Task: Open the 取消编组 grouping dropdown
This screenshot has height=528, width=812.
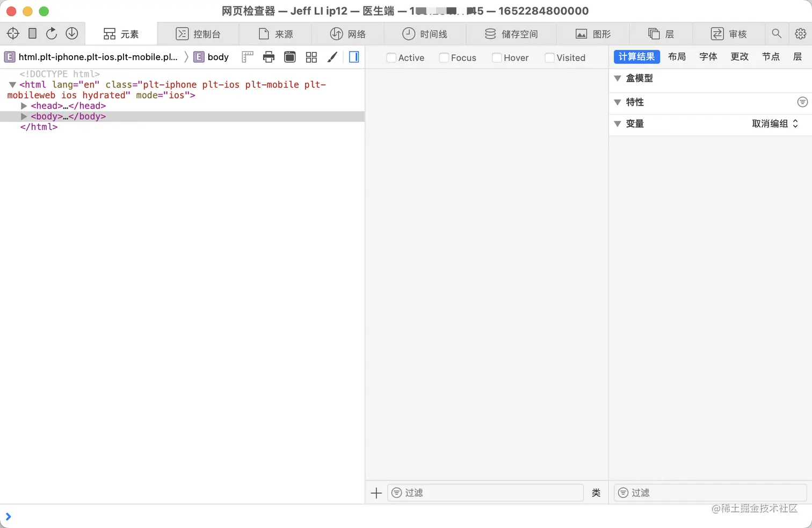Action: tap(775, 124)
